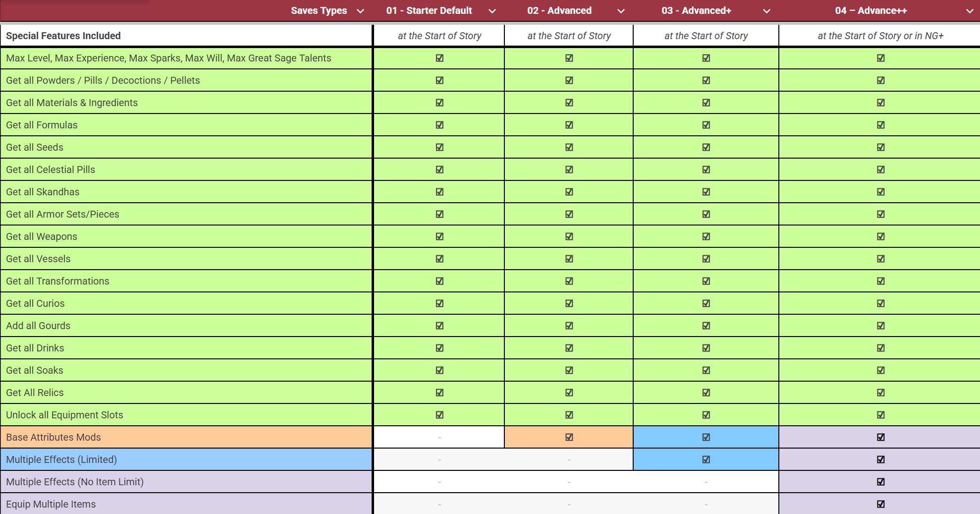Toggle Starter Default checkbox for Get all Formulas
Screen dimensions: 980x514
coord(439,125)
